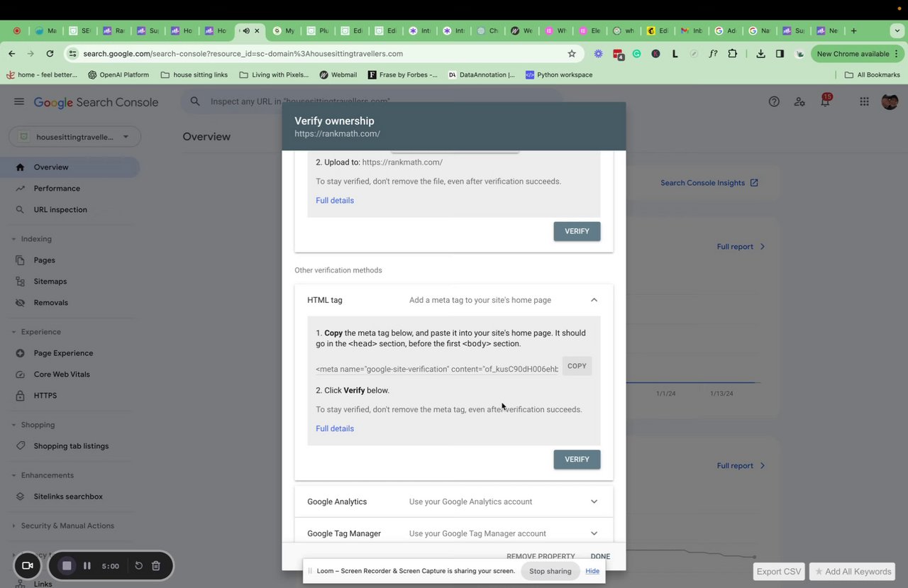
Task: Open Full details link under HTML tag
Action: (335, 428)
